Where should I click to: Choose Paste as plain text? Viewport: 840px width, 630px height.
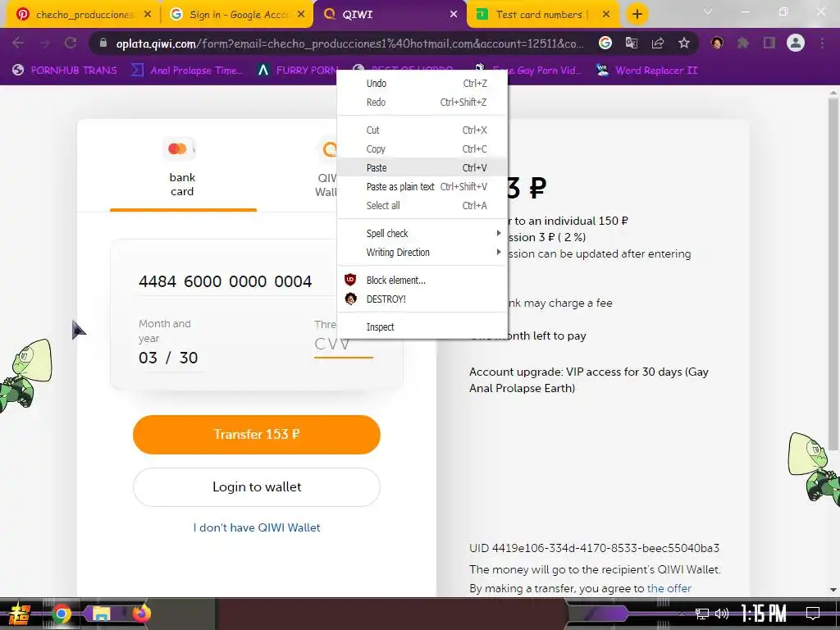(x=422, y=186)
